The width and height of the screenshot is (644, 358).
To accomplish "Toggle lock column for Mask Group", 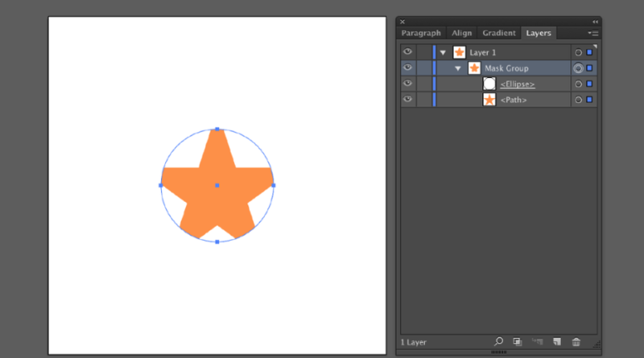I will point(423,68).
